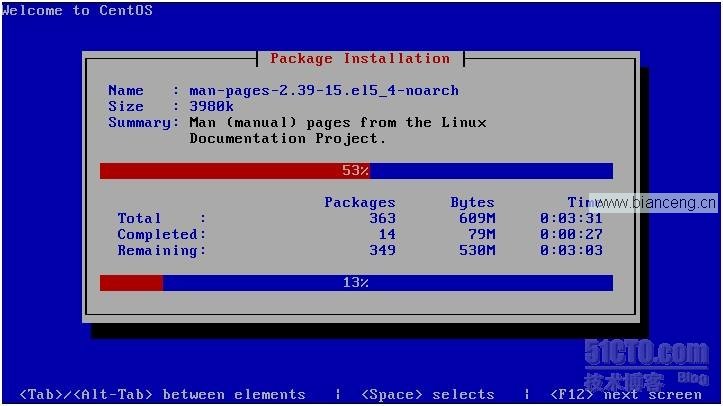The height and width of the screenshot is (406, 723).
Task: Click the Packages column header
Action: (360, 202)
